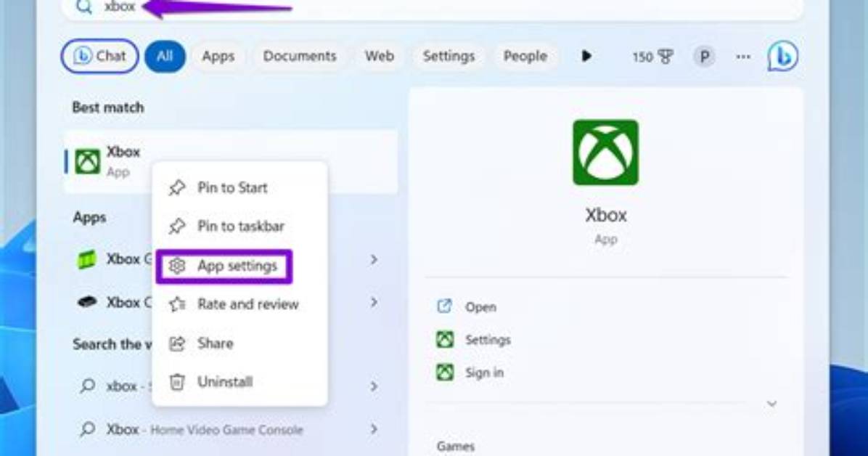The image size is (868, 456).
Task: Click the pin icon beside Pin to taskbar
Action: click(176, 226)
